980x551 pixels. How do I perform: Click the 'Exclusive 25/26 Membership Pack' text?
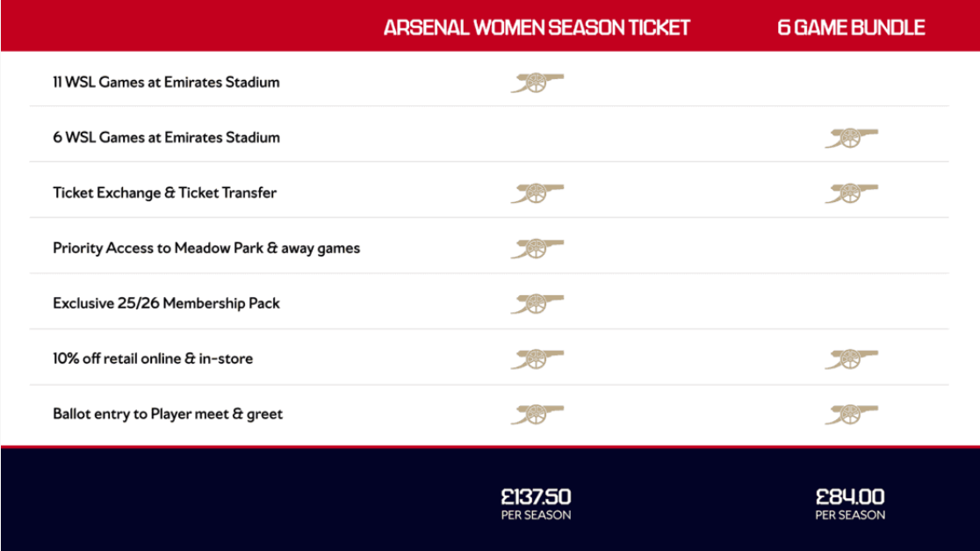166,304
